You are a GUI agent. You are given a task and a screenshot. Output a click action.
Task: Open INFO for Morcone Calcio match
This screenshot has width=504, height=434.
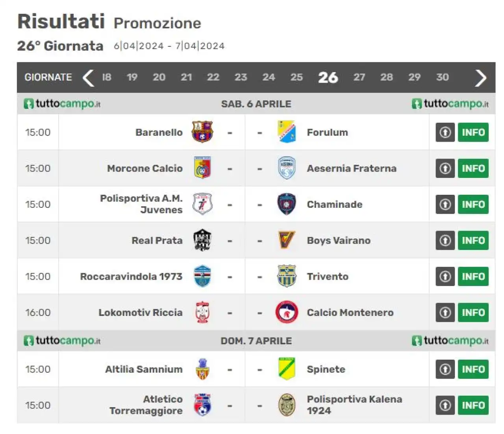(473, 168)
